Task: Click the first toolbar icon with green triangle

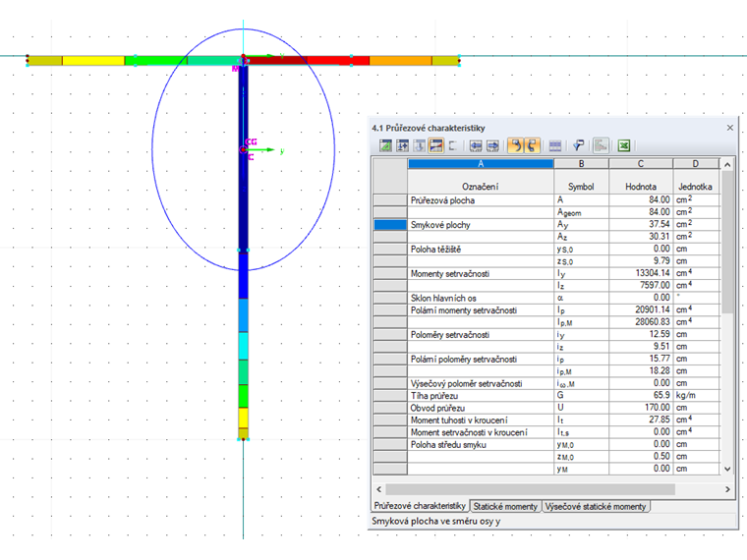Action: point(385,145)
